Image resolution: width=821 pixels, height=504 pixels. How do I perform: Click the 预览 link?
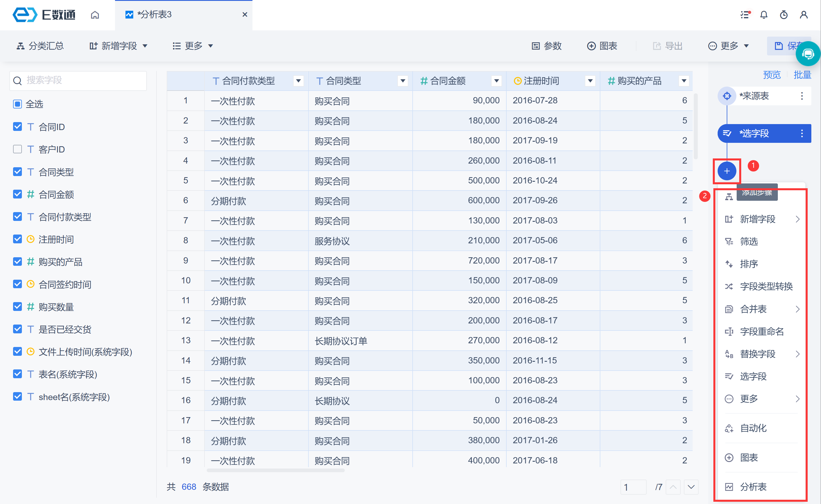[772, 75]
